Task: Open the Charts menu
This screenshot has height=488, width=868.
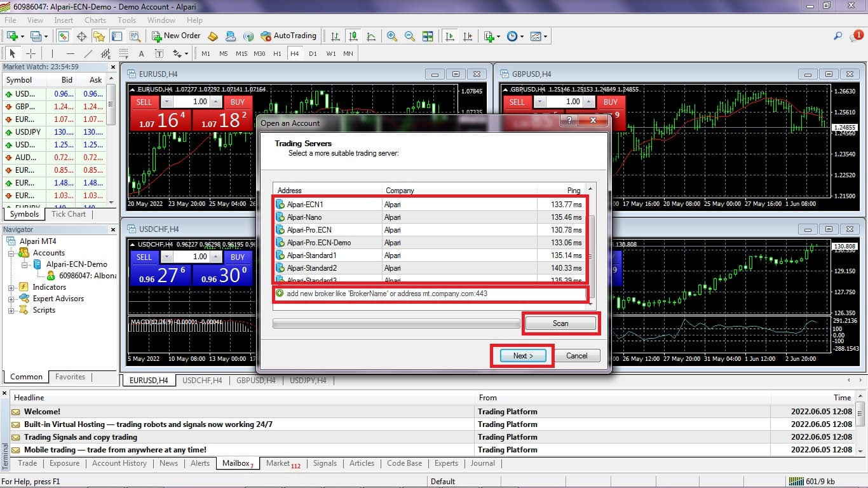Action: tap(95, 20)
